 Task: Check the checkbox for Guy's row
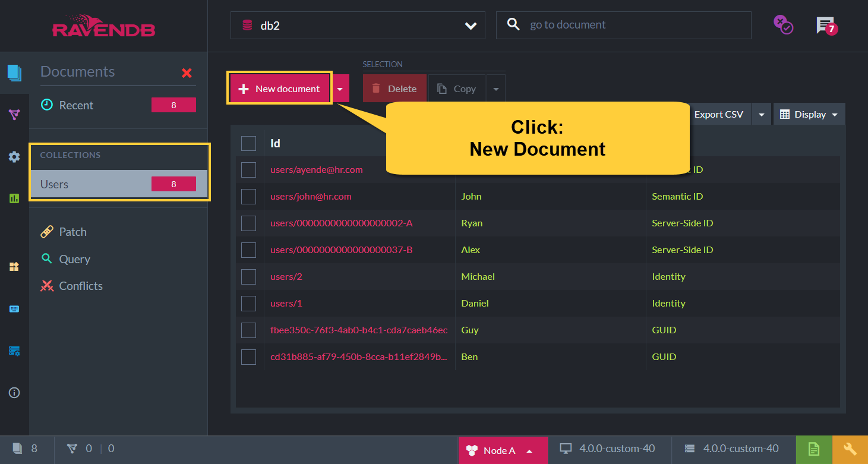tap(248, 330)
